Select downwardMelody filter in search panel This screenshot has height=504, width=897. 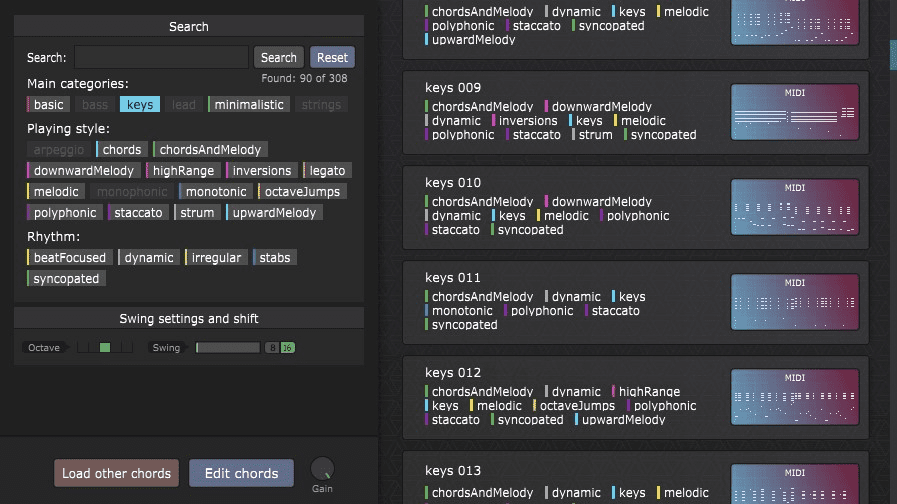(84, 170)
